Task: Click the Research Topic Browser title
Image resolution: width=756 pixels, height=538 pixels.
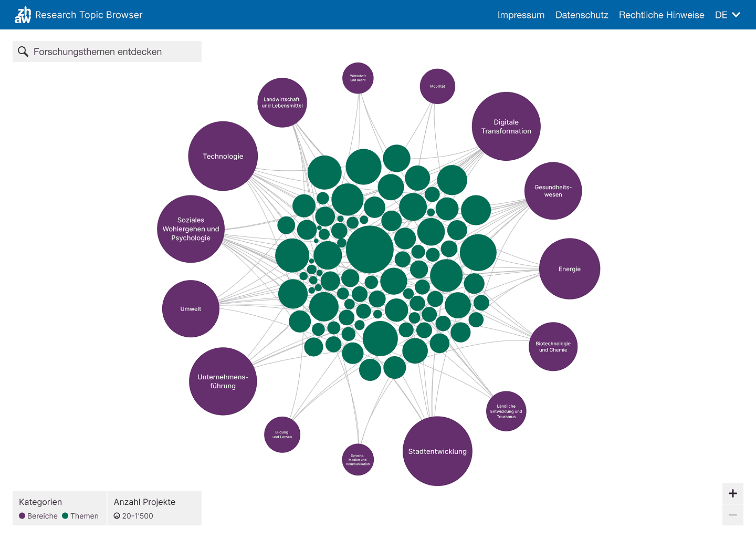Action: coord(89,15)
